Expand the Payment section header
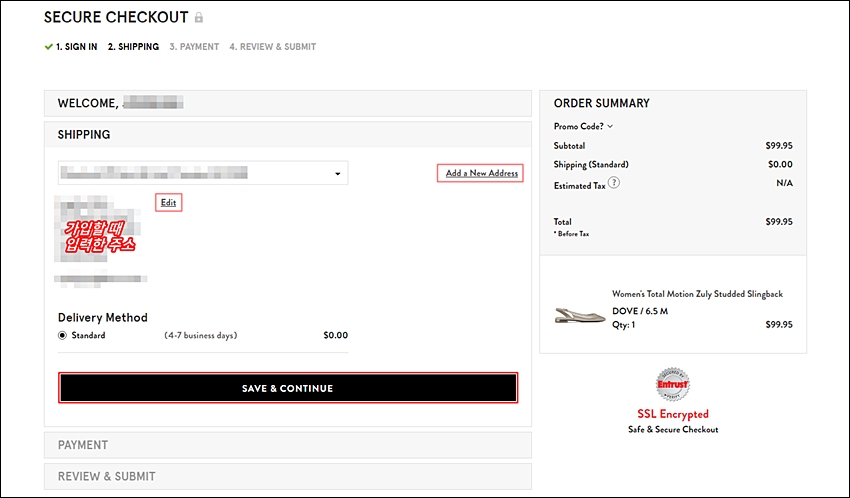Viewport: 850px width, 498px height. click(288, 445)
